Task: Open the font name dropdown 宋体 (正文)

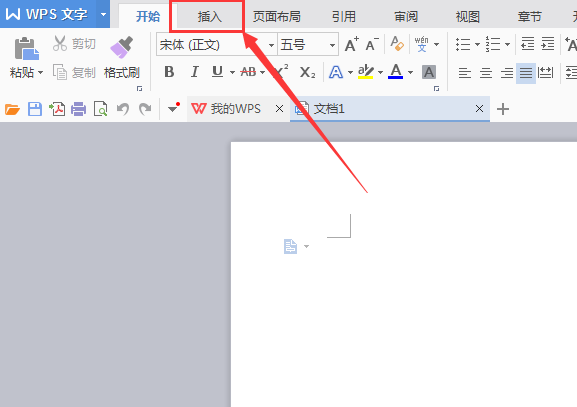Action: [271, 45]
